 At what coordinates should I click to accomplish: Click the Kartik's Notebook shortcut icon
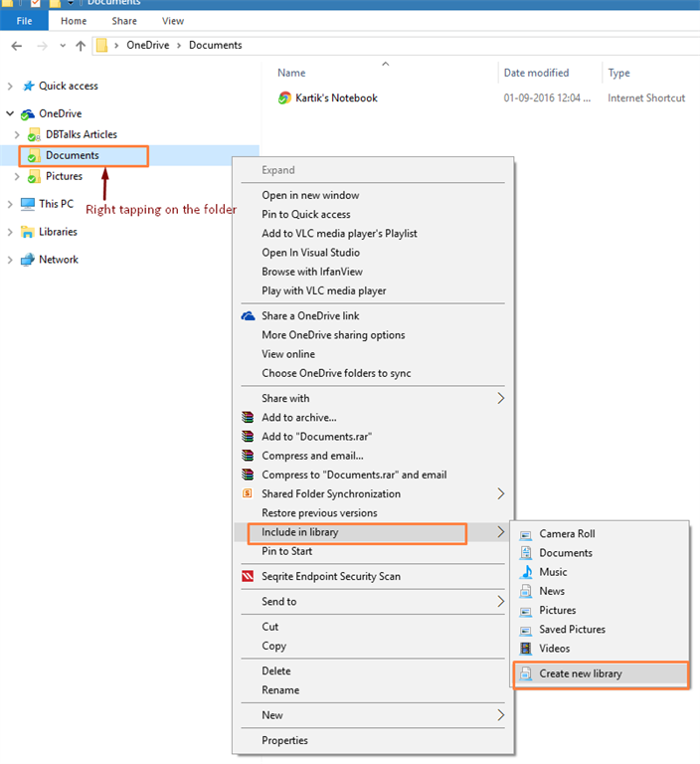tap(285, 98)
